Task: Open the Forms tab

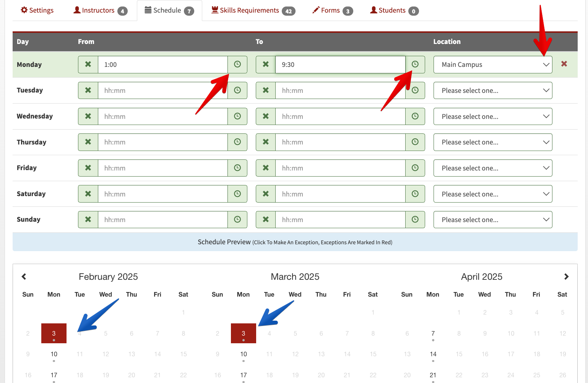Action: (x=333, y=10)
